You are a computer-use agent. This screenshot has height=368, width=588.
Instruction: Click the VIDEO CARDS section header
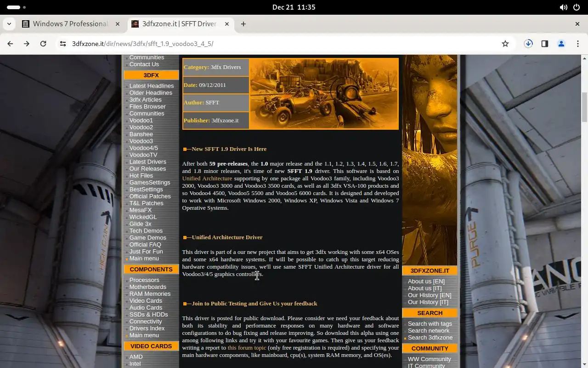click(151, 346)
